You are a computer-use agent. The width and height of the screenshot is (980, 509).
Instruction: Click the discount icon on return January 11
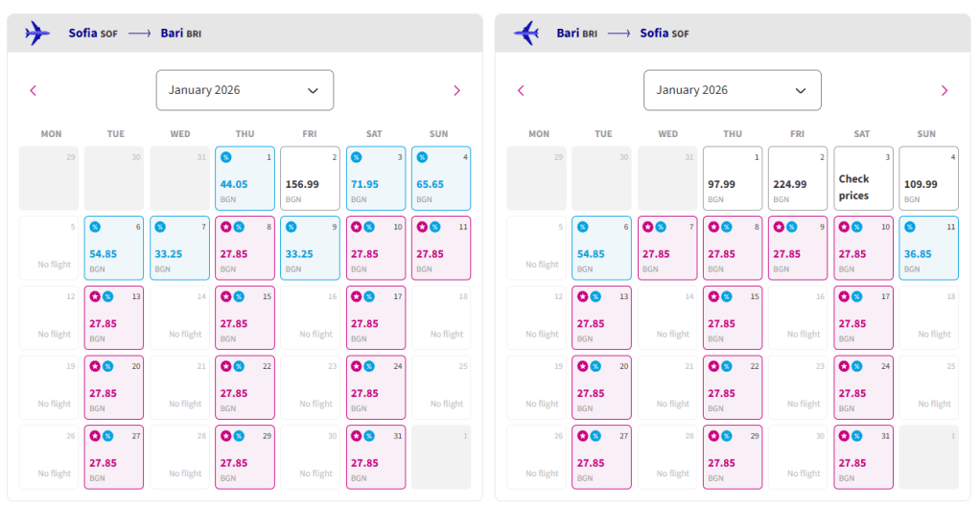point(909,227)
